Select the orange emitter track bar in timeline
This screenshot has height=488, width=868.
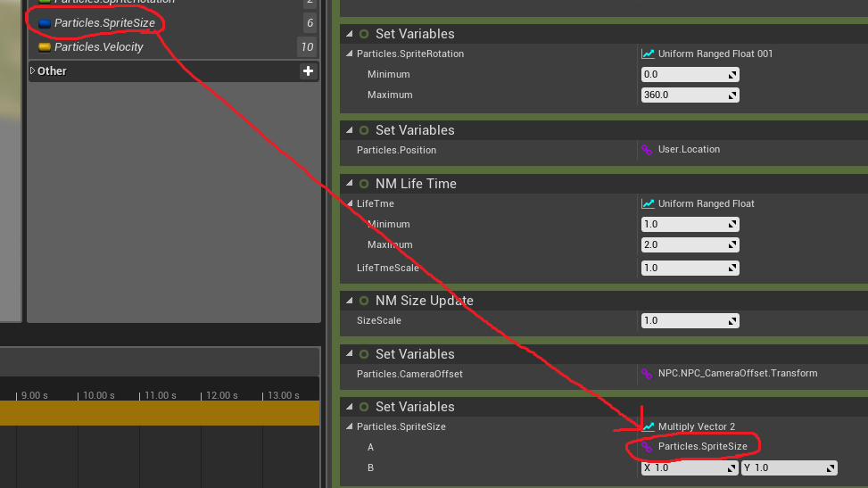click(160, 413)
